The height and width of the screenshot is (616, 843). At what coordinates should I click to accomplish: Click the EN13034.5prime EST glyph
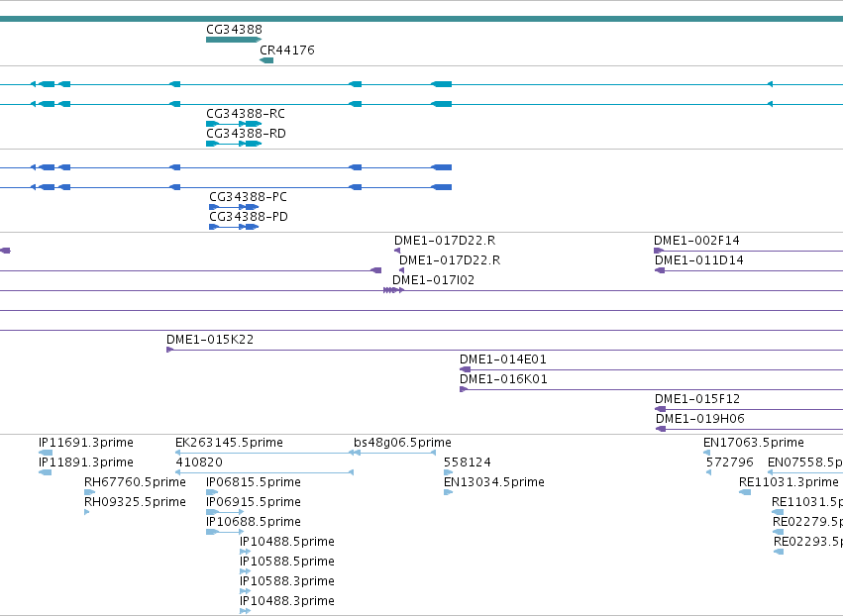pos(448,492)
